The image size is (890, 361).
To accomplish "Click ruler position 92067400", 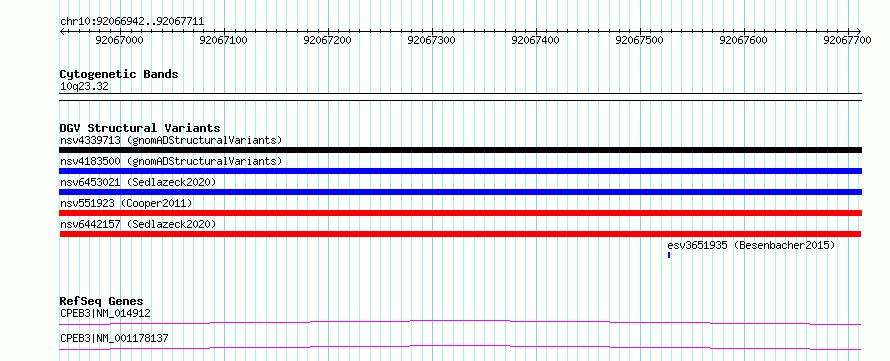I will click(x=536, y=40).
